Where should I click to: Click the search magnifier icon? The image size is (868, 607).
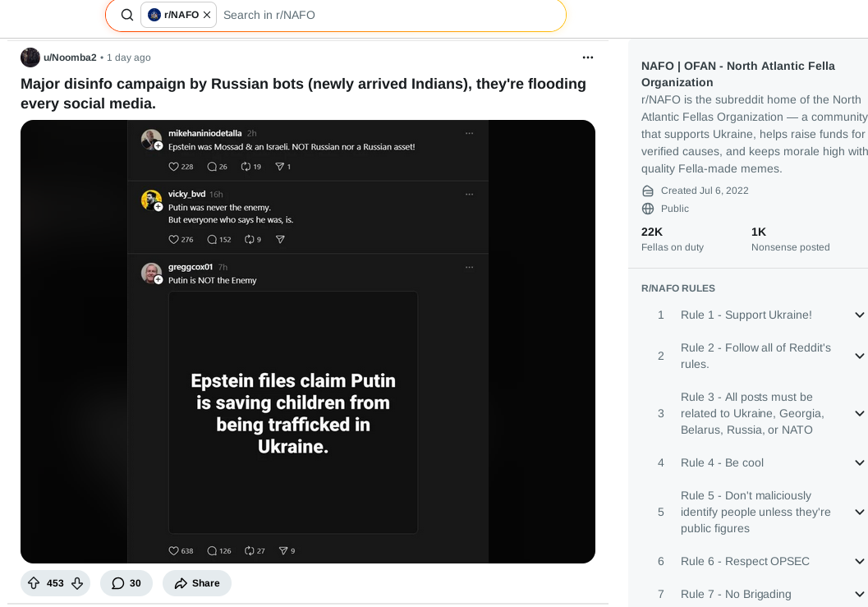click(x=127, y=15)
